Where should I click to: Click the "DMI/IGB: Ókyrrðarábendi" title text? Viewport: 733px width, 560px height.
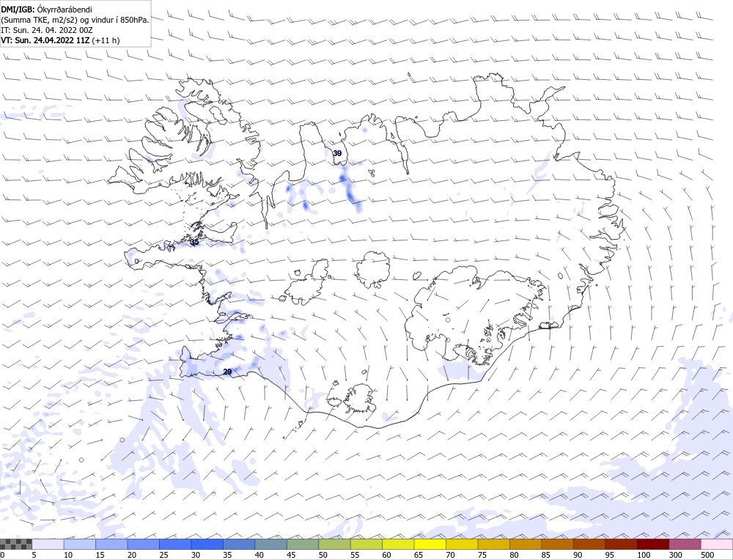pos(46,10)
